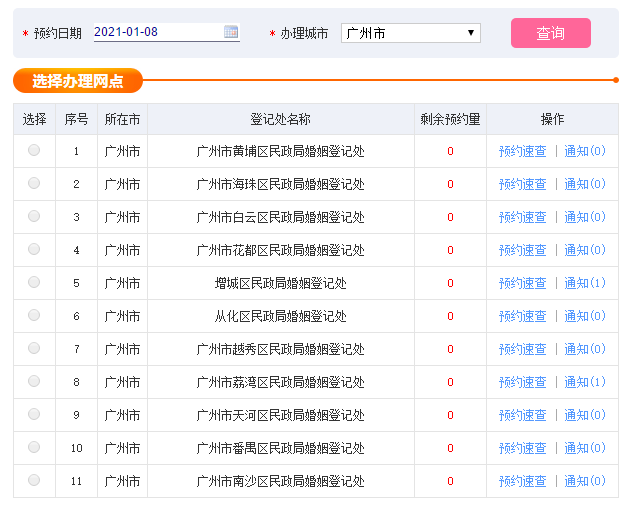
Task: Open 预约速查 link for 越秀区 row
Action: pos(522,349)
